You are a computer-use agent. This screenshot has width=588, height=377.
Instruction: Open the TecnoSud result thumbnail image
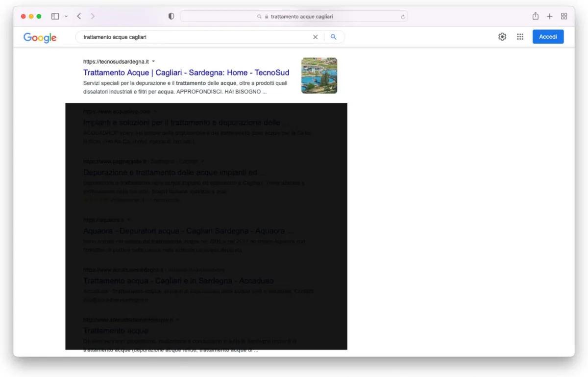[x=319, y=75]
